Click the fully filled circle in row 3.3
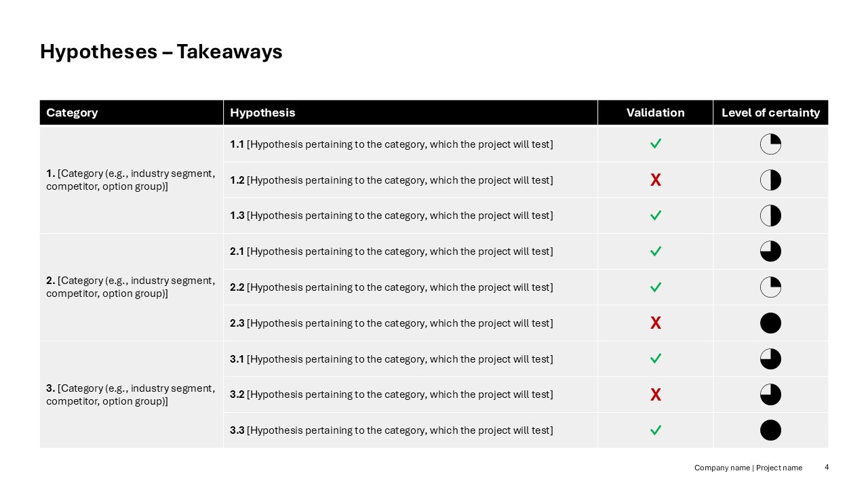Viewport: 868px width, 488px height. tap(770, 430)
